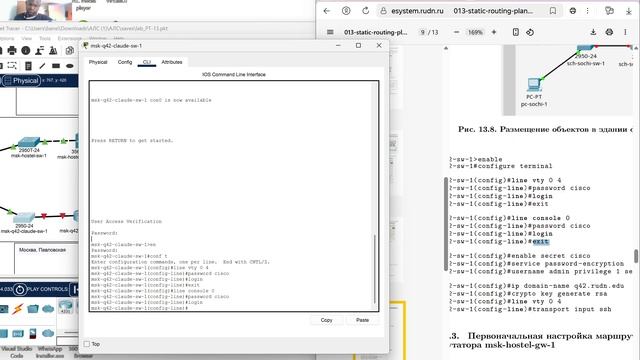Image resolution: width=640 pixels, height=360 pixels.
Task: Select the rectangle drawing tool in Packet Tracer
Action: [x=56, y=66]
